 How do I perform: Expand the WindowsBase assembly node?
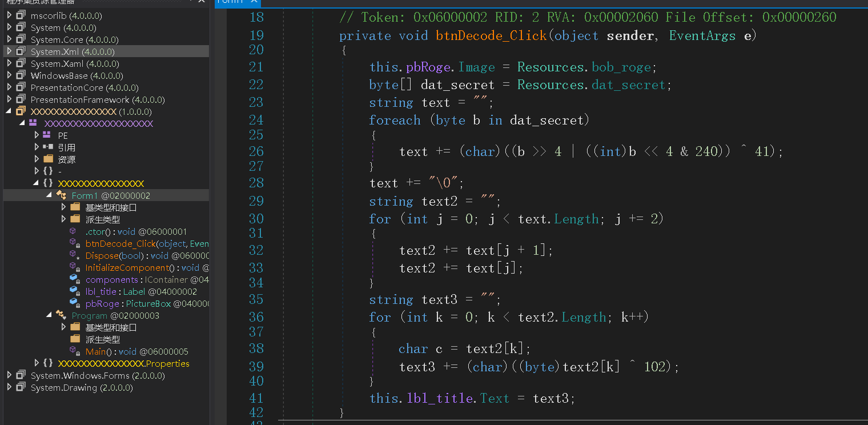tap(9, 75)
